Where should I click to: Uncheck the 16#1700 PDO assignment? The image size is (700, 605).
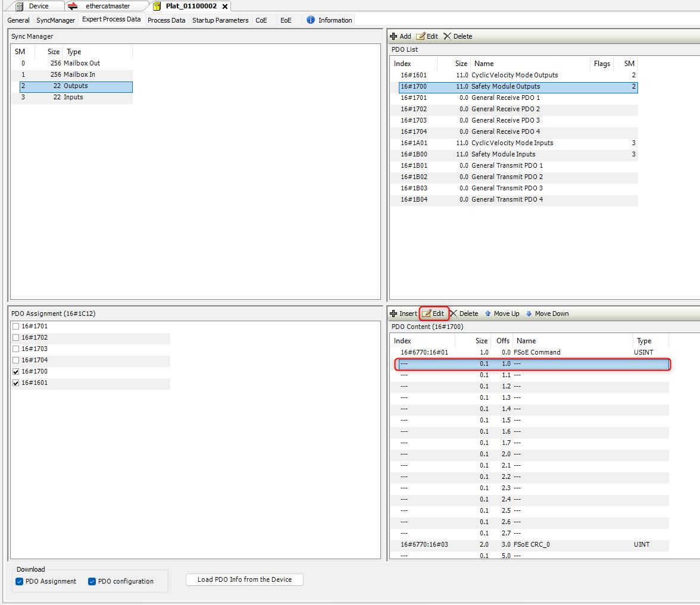(16, 372)
